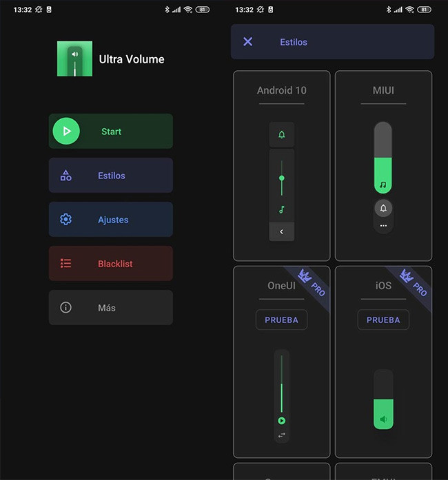Tap the speaker icon in iOS slider
Screen dimensions: 448x480
383,419
